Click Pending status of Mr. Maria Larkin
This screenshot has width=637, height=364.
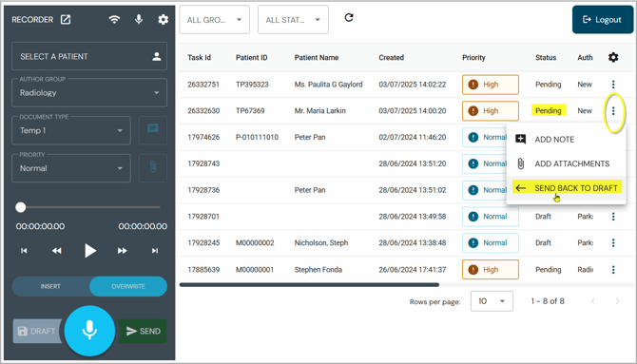click(x=548, y=110)
